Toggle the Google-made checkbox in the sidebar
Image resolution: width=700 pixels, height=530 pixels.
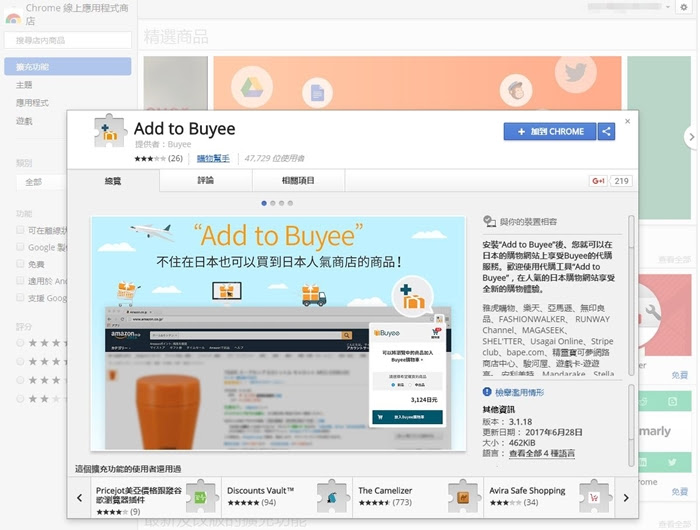[20, 246]
